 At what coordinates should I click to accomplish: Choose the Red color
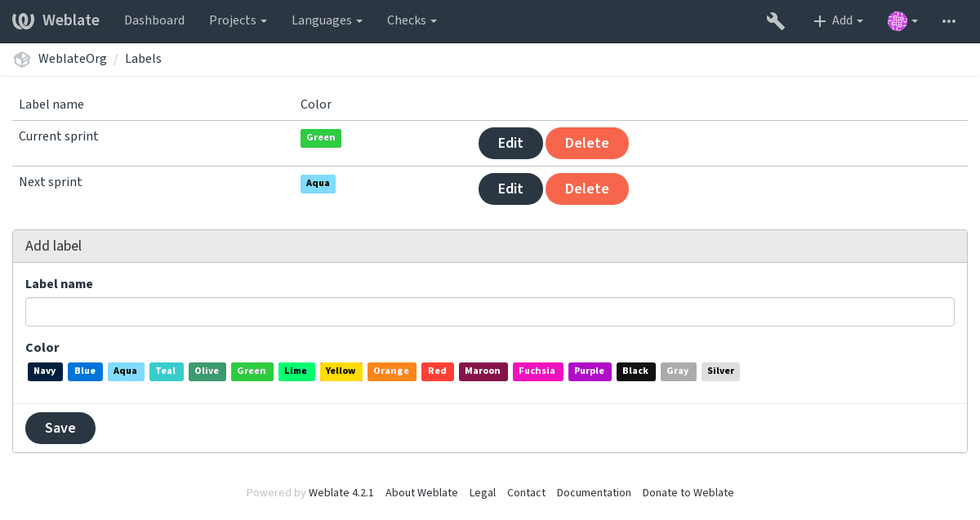[438, 371]
